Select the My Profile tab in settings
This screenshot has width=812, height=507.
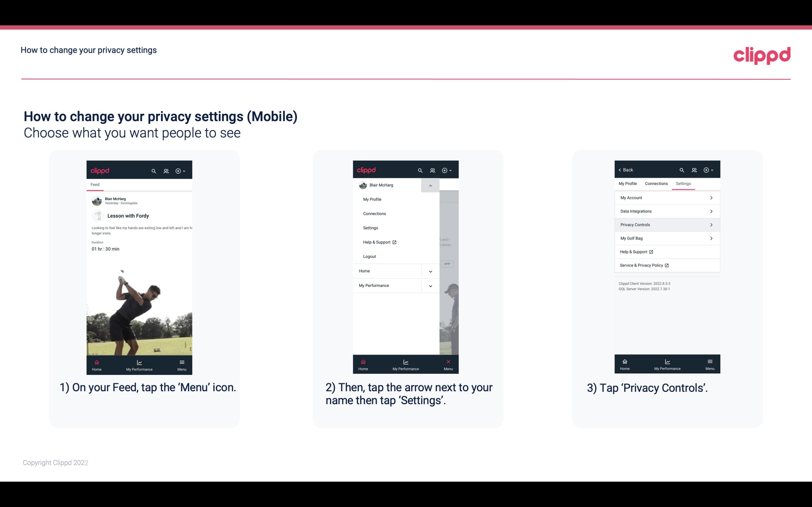pyautogui.click(x=628, y=183)
